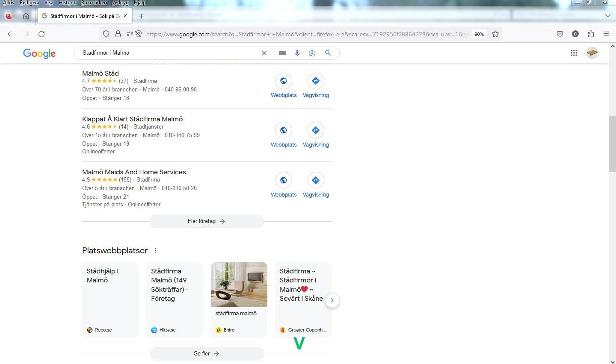Viewport: 616px width, 364px height.
Task: Click the scrollbar down arrow
Action: coord(612,361)
